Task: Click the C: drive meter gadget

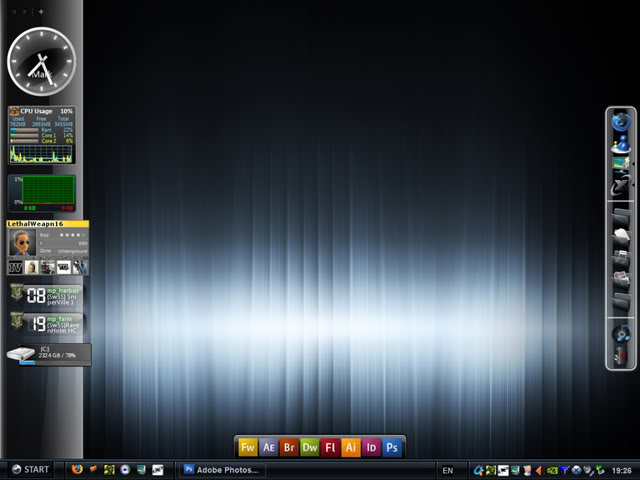Action: tap(49, 355)
